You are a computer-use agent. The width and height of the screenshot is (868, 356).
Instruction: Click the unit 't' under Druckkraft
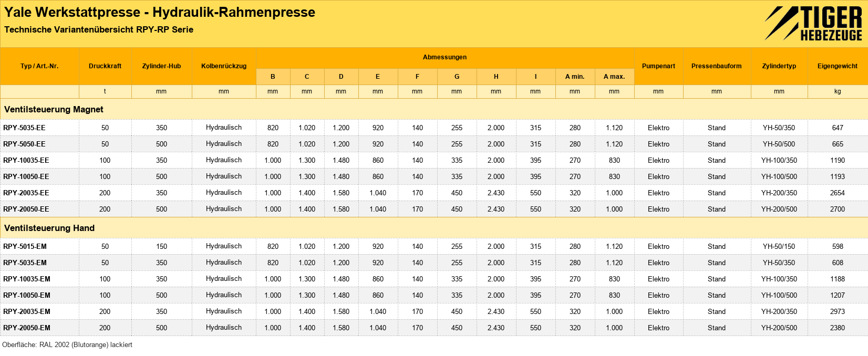[105, 91]
